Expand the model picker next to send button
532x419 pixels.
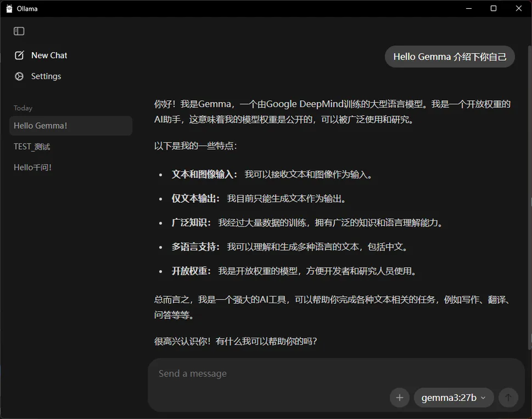pyautogui.click(x=453, y=398)
